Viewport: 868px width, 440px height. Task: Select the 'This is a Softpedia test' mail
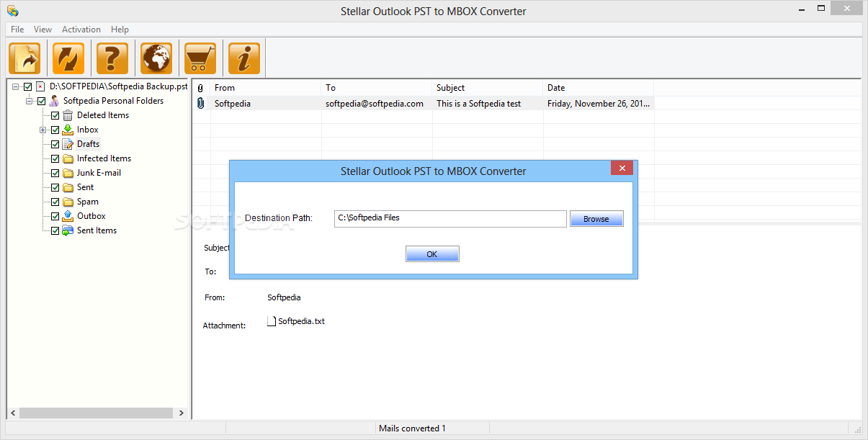point(479,104)
